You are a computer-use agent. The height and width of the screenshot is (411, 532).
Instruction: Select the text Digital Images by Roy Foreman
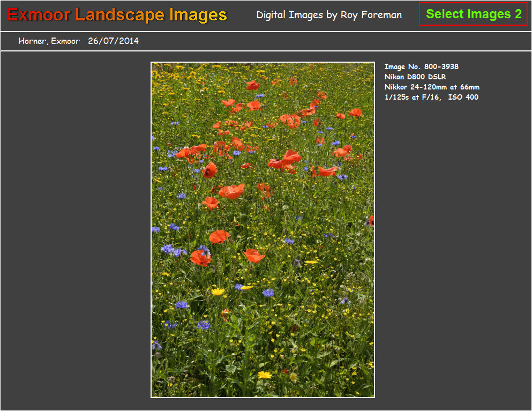(x=329, y=14)
